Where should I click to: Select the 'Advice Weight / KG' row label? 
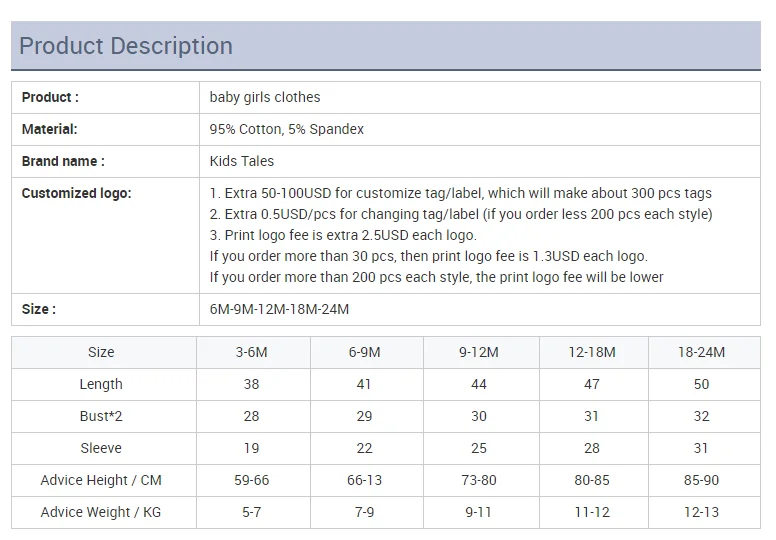pos(101,512)
